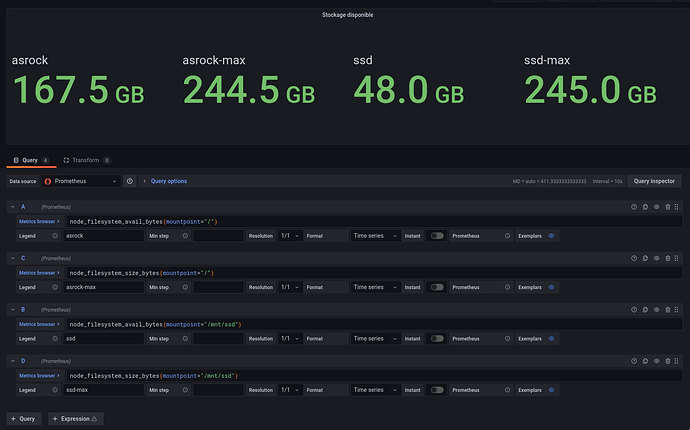Open help for query D

coord(633,361)
